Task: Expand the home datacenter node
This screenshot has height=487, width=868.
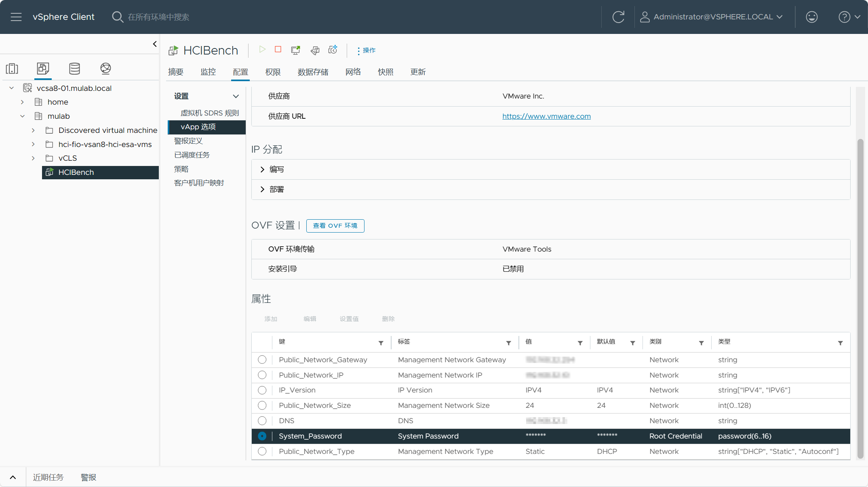Action: (x=22, y=102)
